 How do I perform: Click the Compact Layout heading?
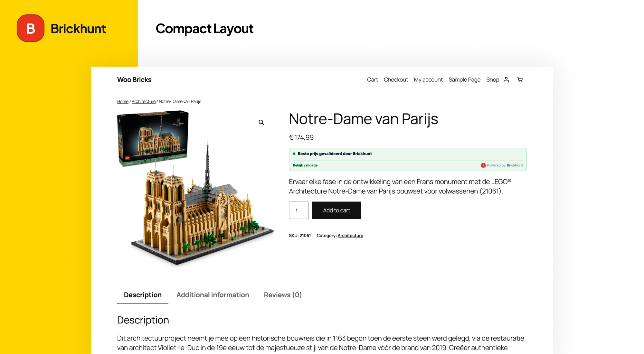click(204, 29)
